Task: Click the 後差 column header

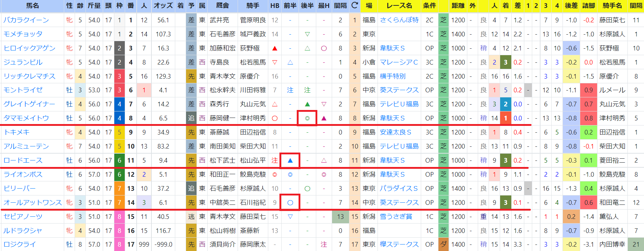Action: tap(571, 6)
